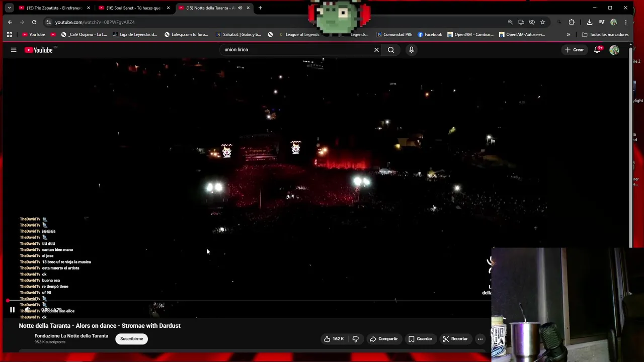Open OpenIAM - Cambiar bookmark
This screenshot has width=644, height=362.
[470, 35]
